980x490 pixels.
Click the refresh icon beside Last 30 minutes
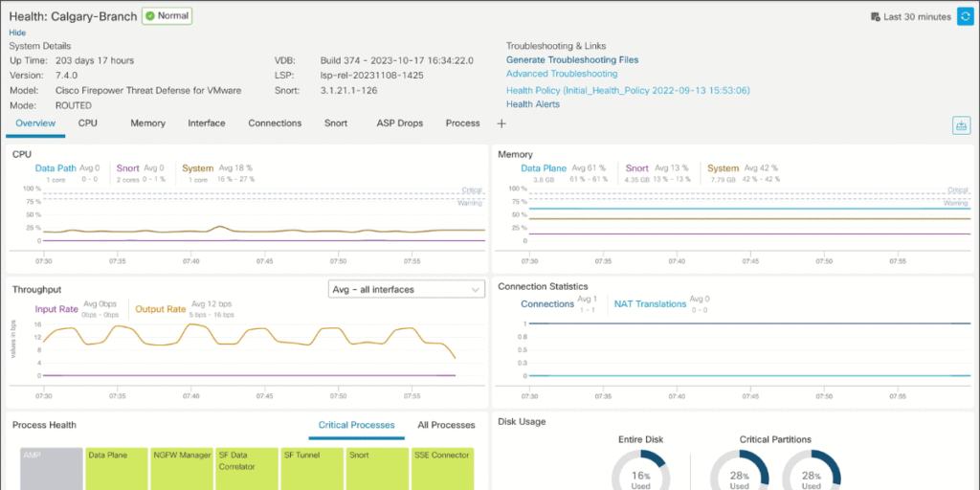tap(964, 17)
